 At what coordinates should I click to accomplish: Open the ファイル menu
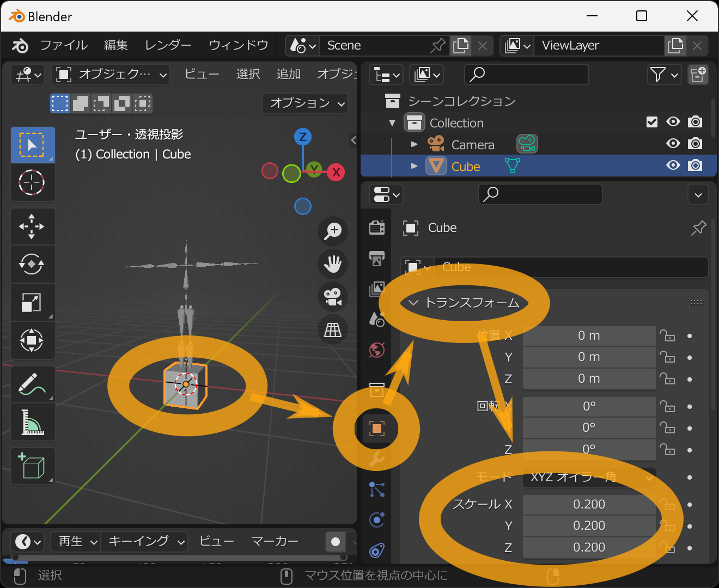[x=64, y=46]
